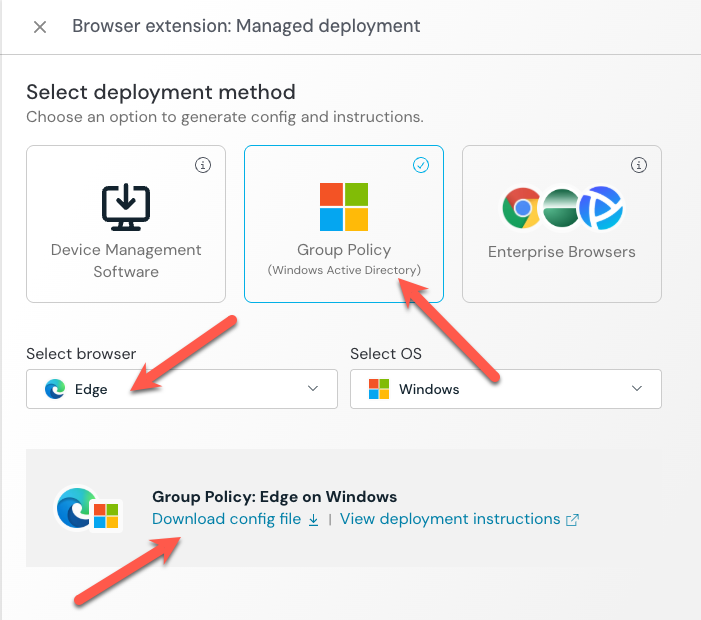Viewport: 701px width, 620px height.
Task: Open the Select OS dropdown showing Windows
Action: click(x=506, y=389)
